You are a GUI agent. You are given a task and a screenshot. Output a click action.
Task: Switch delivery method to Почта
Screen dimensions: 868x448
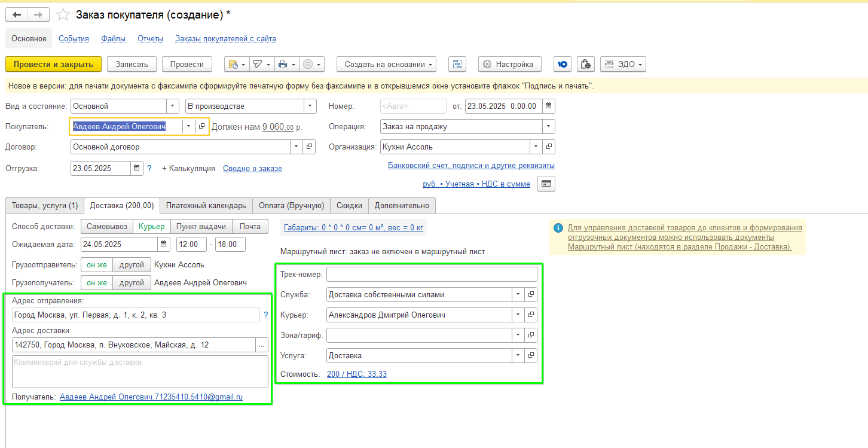click(x=250, y=226)
